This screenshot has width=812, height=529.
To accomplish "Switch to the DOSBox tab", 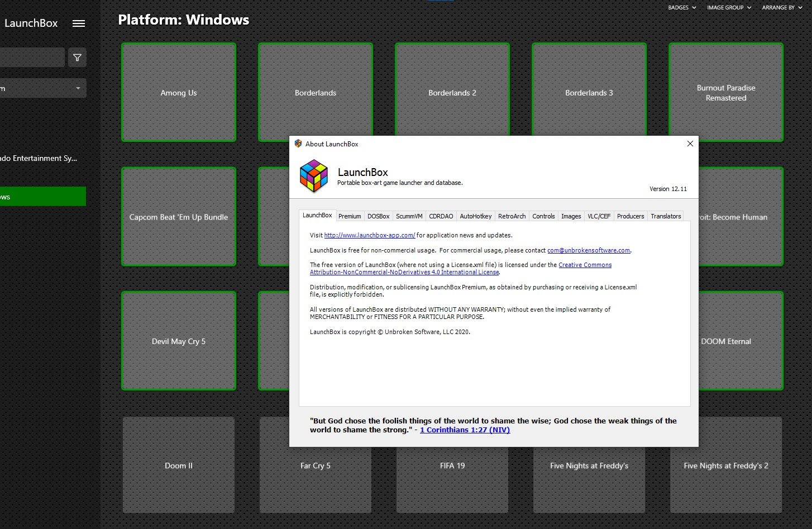I will (x=379, y=216).
